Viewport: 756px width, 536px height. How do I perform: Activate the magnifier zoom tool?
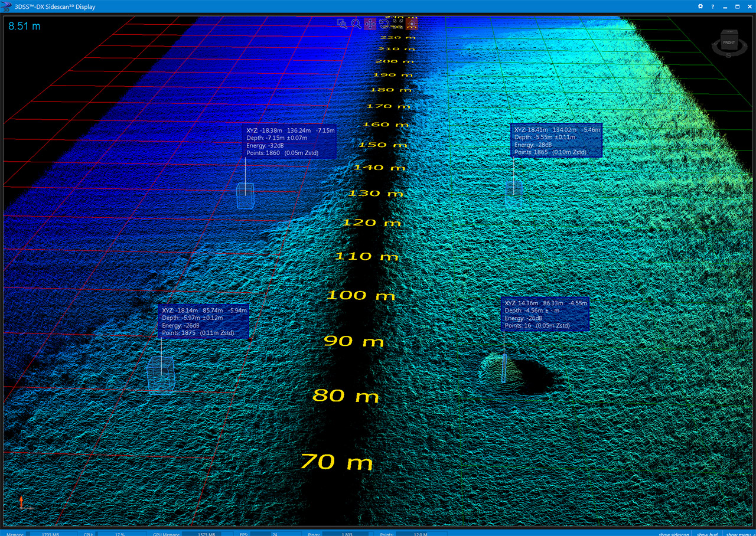click(x=356, y=24)
